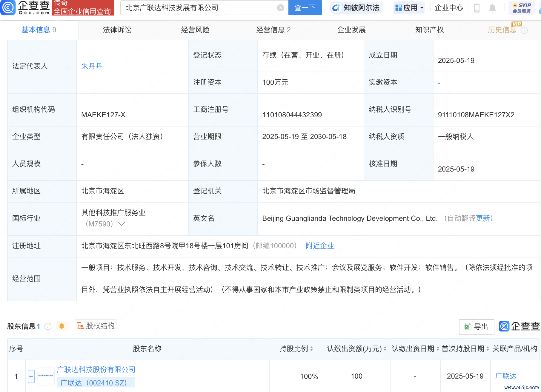Screen dimensions: 541x392
Task: Open the SVIP member service badge
Action: (x=522, y=8)
